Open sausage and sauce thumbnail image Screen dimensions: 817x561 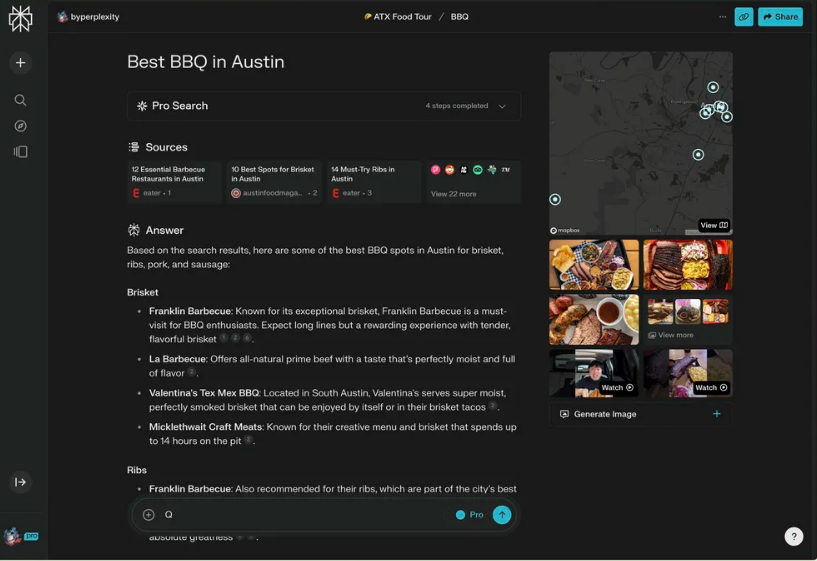pos(593,319)
